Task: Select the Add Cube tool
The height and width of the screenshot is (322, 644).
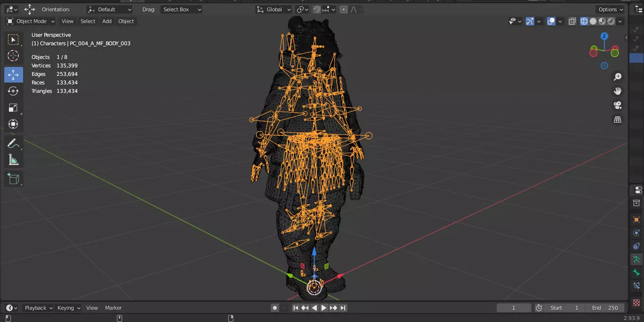Action: pos(13,179)
